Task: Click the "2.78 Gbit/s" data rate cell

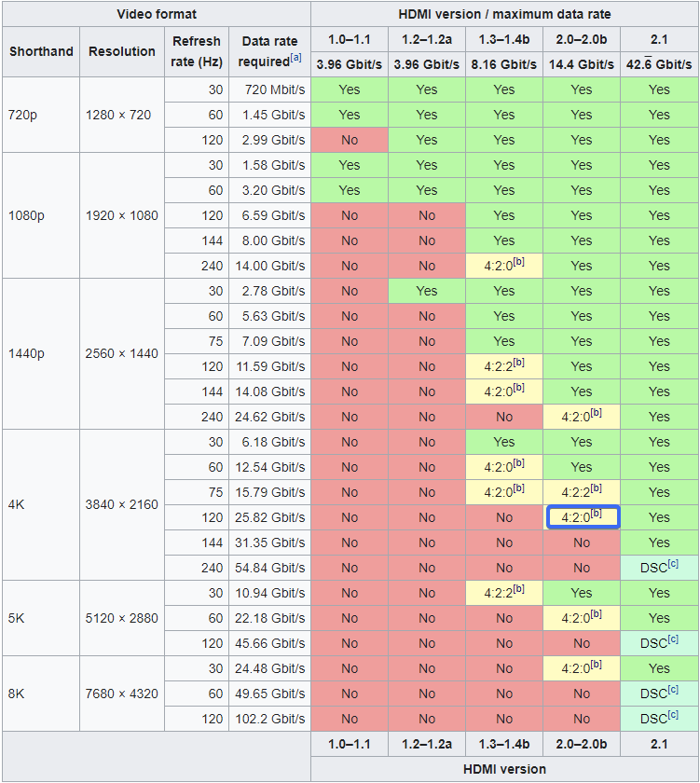Action: (x=269, y=291)
